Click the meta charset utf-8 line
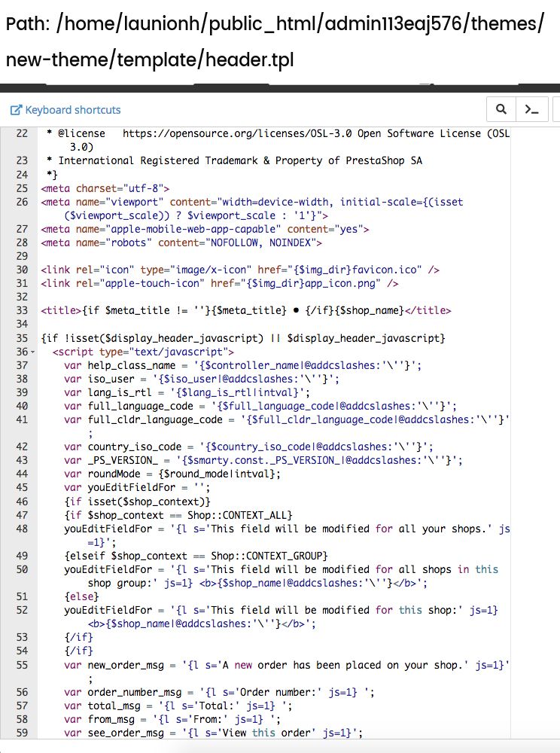 tap(105, 188)
